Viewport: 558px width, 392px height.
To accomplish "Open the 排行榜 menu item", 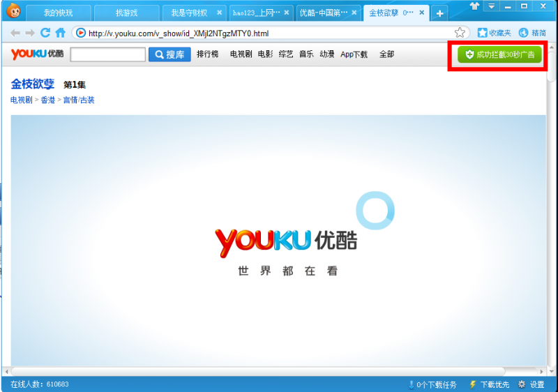I will point(207,54).
